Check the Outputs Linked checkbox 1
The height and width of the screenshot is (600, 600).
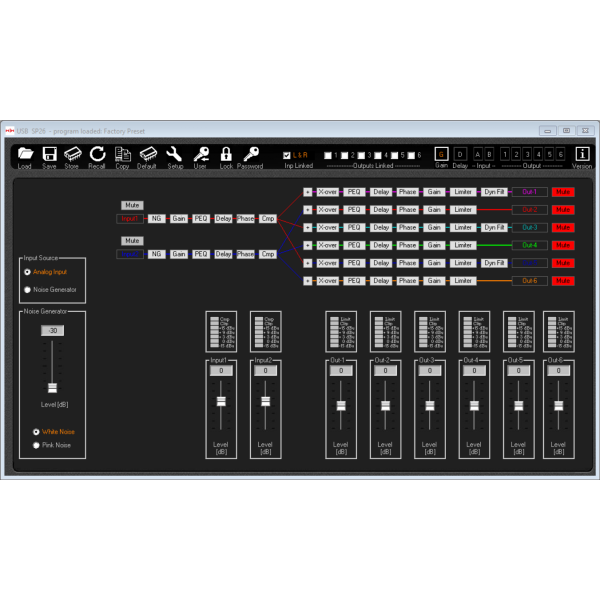pos(328,155)
